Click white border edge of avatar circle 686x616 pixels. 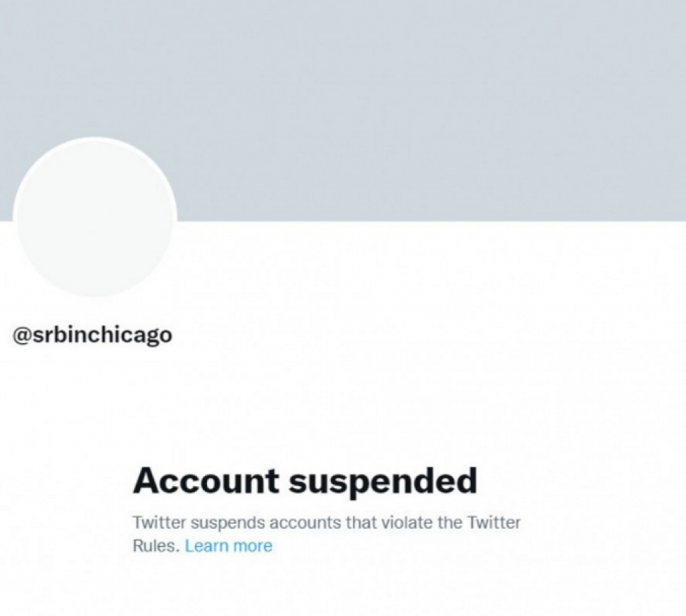point(15,217)
